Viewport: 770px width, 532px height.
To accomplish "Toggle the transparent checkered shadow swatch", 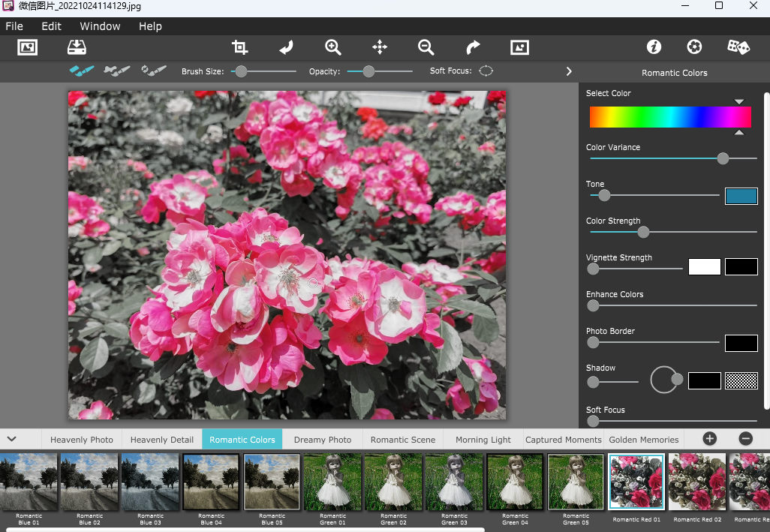I will pos(741,380).
